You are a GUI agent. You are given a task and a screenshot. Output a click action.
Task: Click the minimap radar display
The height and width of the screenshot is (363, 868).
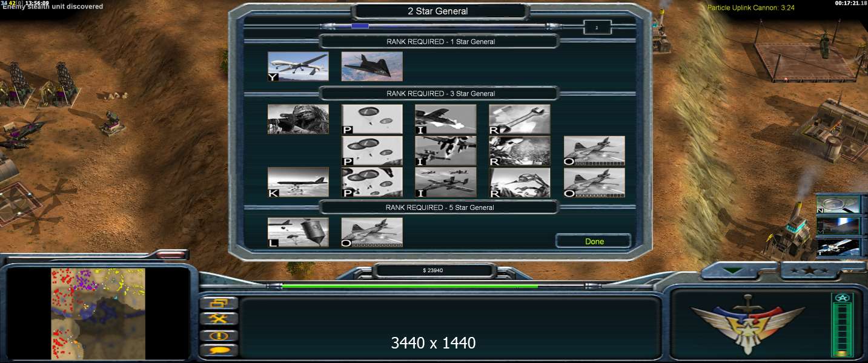point(98,314)
